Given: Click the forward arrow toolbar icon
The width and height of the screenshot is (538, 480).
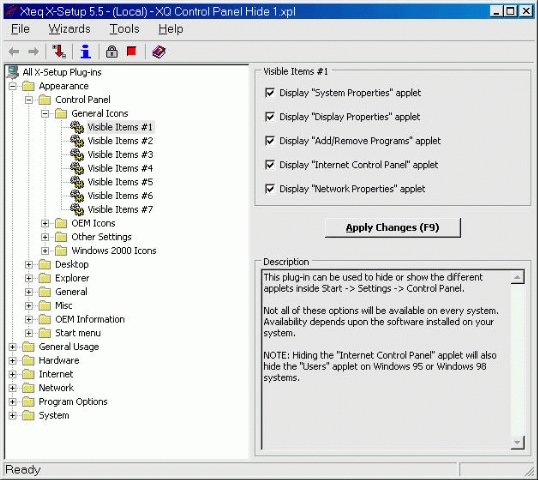Looking at the screenshot, I should 33,52.
